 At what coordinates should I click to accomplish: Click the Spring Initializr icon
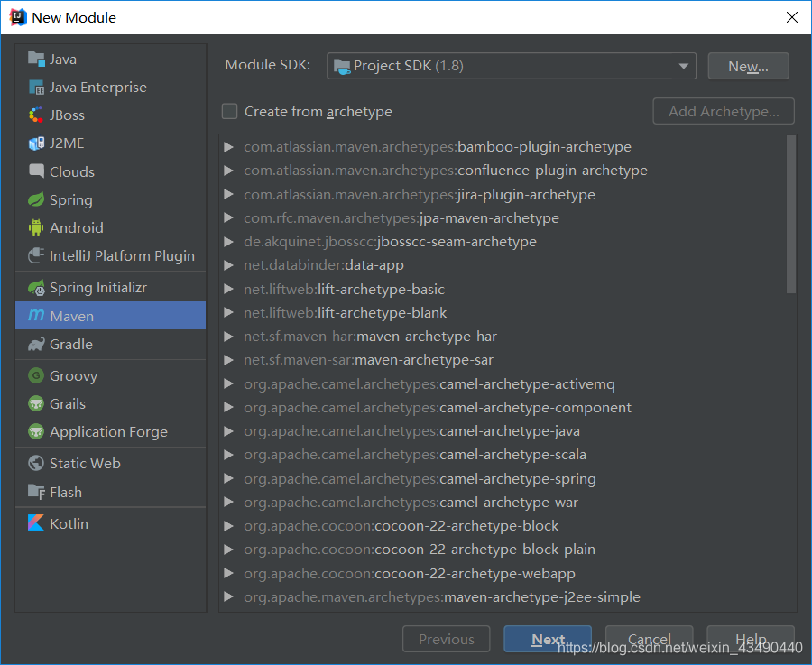(x=36, y=288)
